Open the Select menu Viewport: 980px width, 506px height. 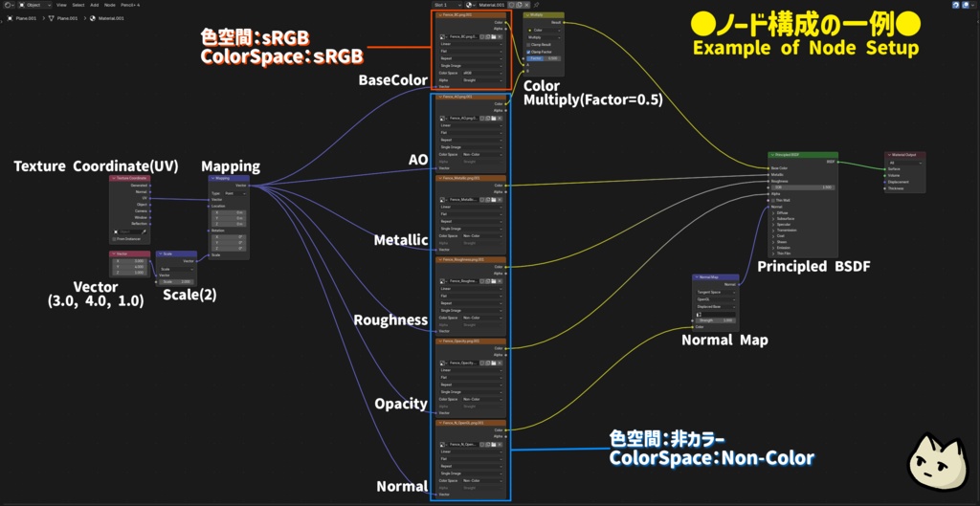point(78,5)
